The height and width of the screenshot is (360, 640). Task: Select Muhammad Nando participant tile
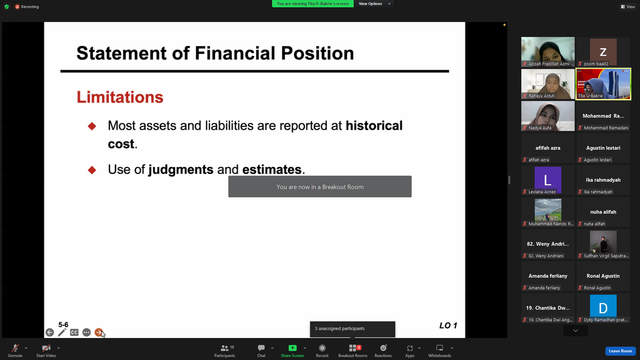548,212
